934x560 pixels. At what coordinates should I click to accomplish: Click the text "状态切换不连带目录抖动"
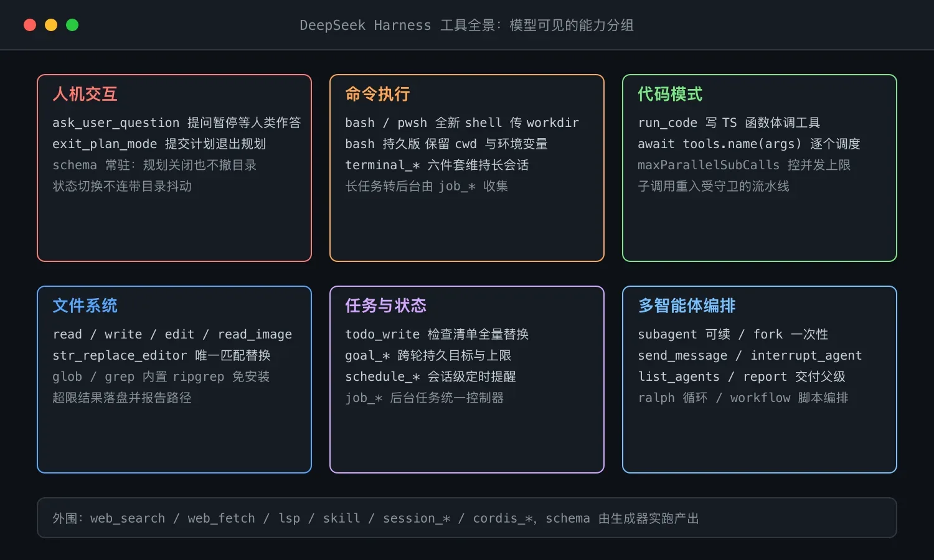coord(122,186)
